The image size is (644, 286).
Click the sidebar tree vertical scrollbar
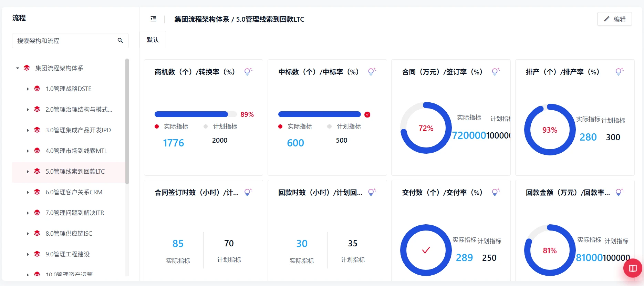pyautogui.click(x=127, y=121)
